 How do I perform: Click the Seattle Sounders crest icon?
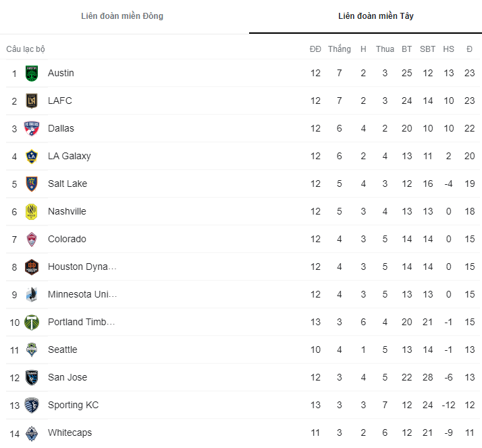coord(32,349)
